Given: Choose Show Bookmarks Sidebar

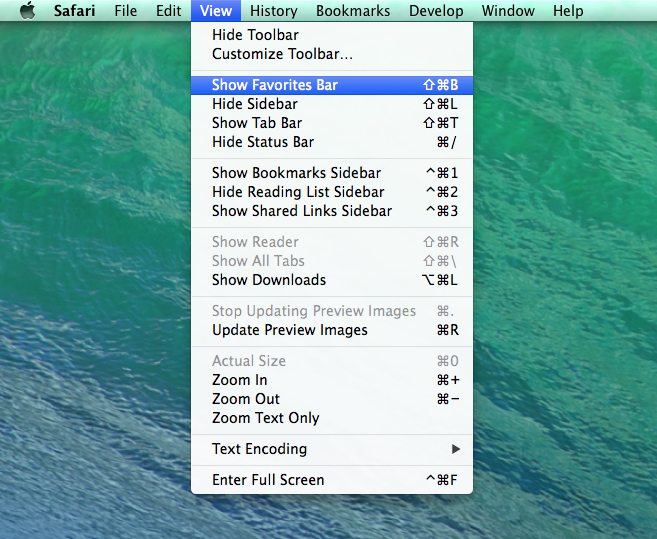Looking at the screenshot, I should coord(331,173).
